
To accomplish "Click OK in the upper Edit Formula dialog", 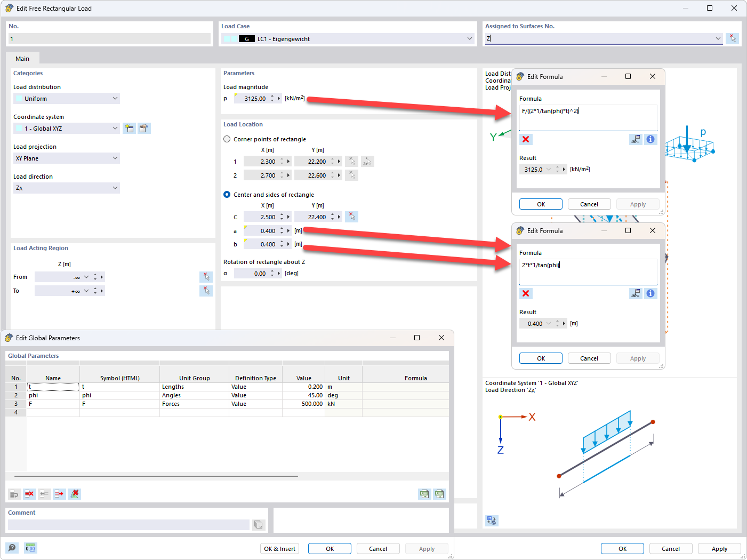I will click(x=541, y=204).
